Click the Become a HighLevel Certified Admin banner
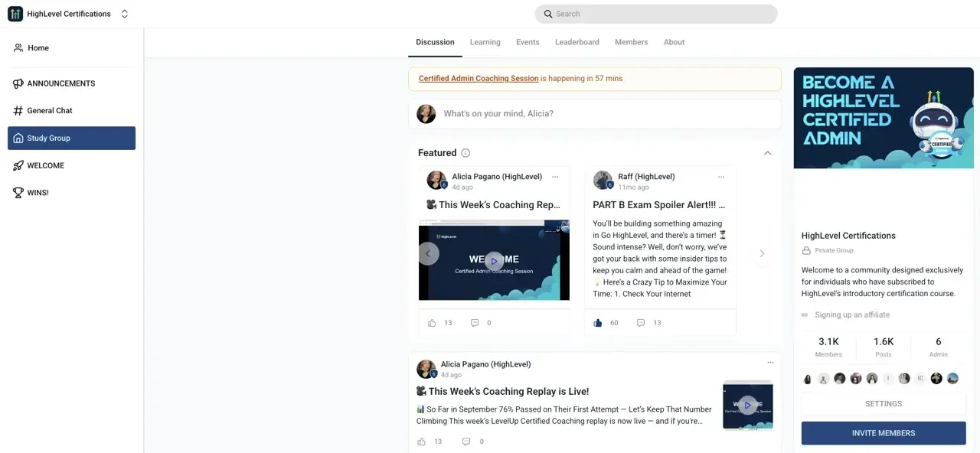Viewport: 980px width, 453px height. (x=884, y=118)
